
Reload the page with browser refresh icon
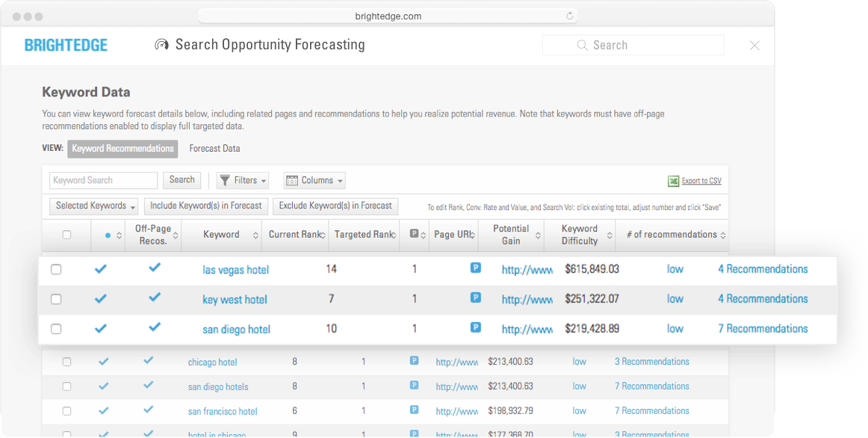coord(570,16)
